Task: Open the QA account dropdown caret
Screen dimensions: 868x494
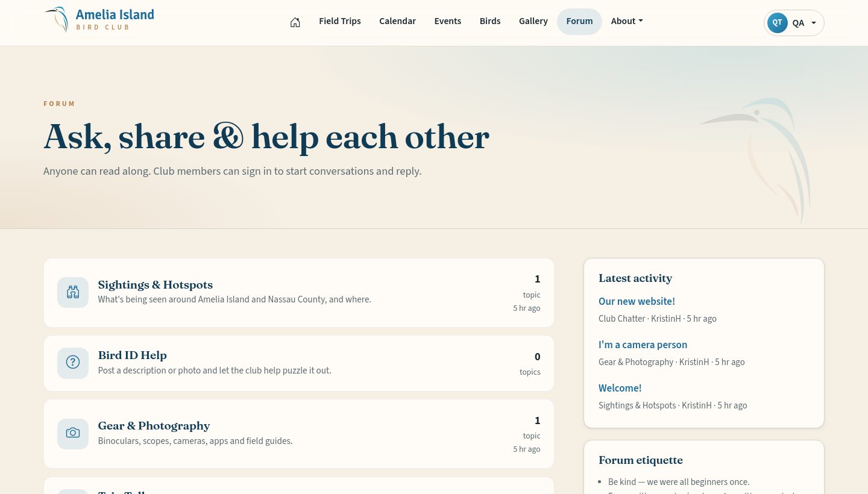Action: (814, 23)
